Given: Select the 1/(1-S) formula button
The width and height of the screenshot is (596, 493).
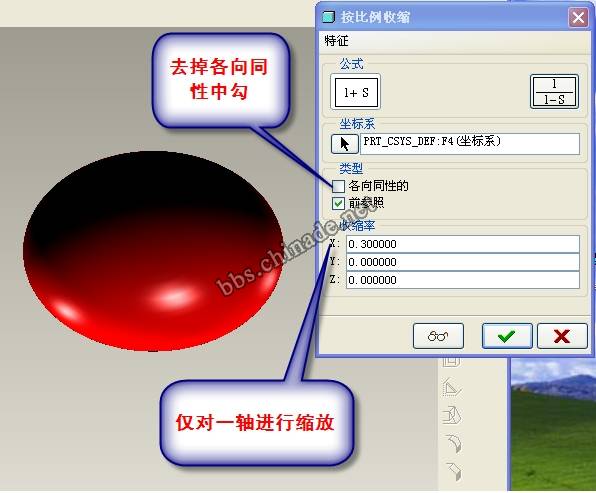Looking at the screenshot, I should (x=554, y=92).
